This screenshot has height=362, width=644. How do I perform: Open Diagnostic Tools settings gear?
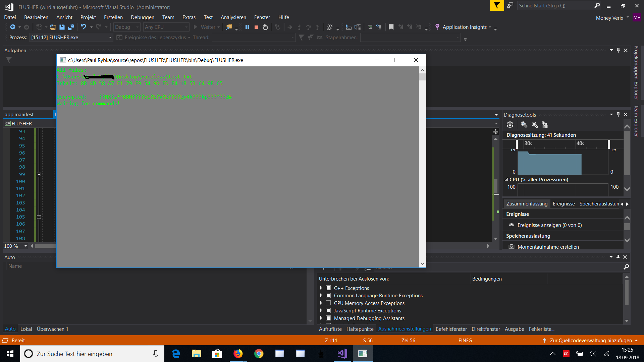[510, 125]
